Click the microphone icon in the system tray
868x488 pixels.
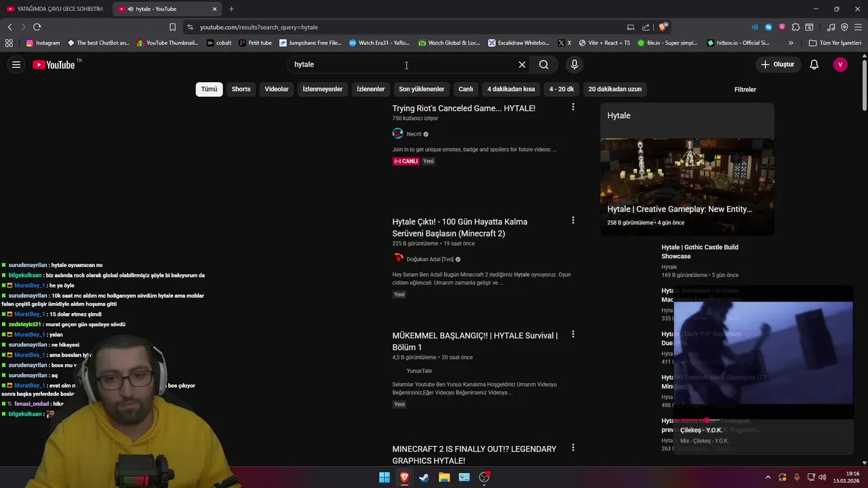797,477
